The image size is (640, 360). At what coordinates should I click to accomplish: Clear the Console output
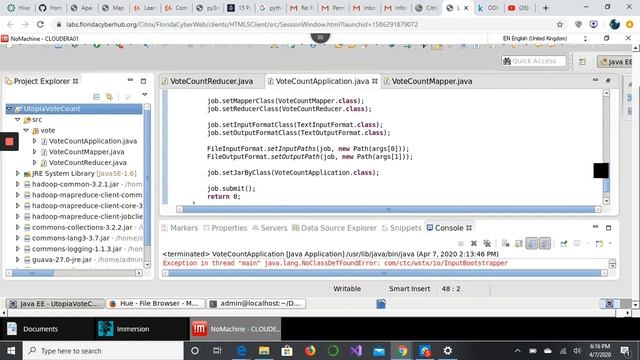505,243
